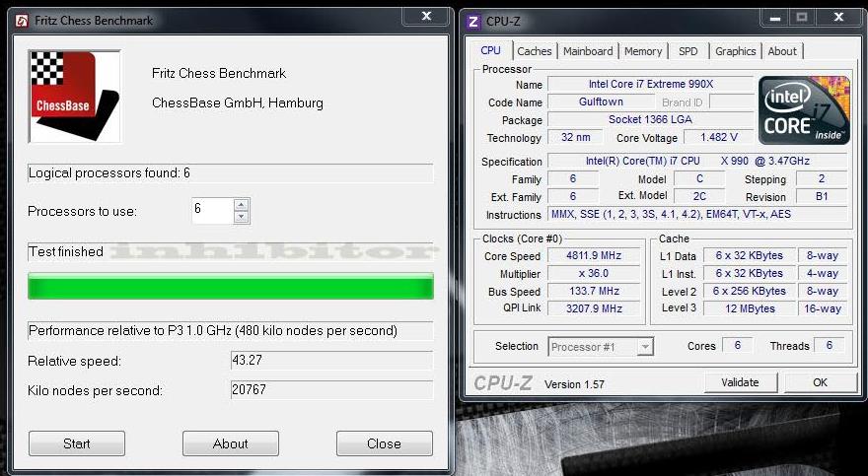Open the About tab in CPU-Z
Image resolution: width=868 pixels, height=476 pixels.
[x=782, y=51]
